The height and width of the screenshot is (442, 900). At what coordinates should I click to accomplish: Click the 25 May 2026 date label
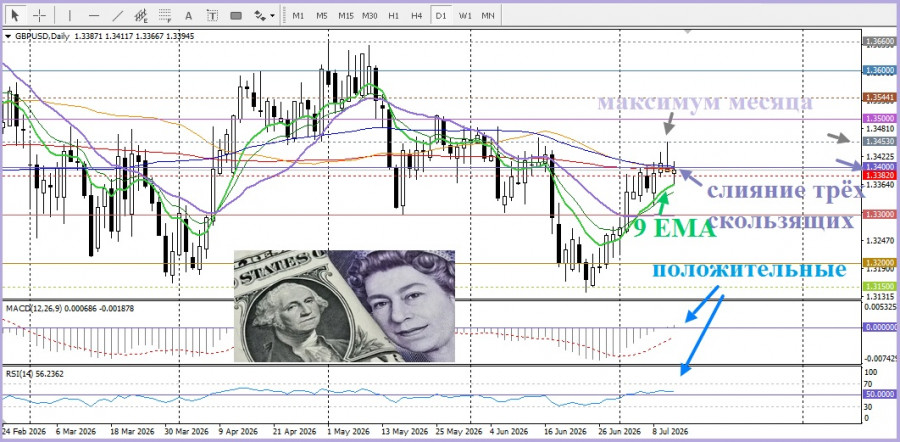460,431
